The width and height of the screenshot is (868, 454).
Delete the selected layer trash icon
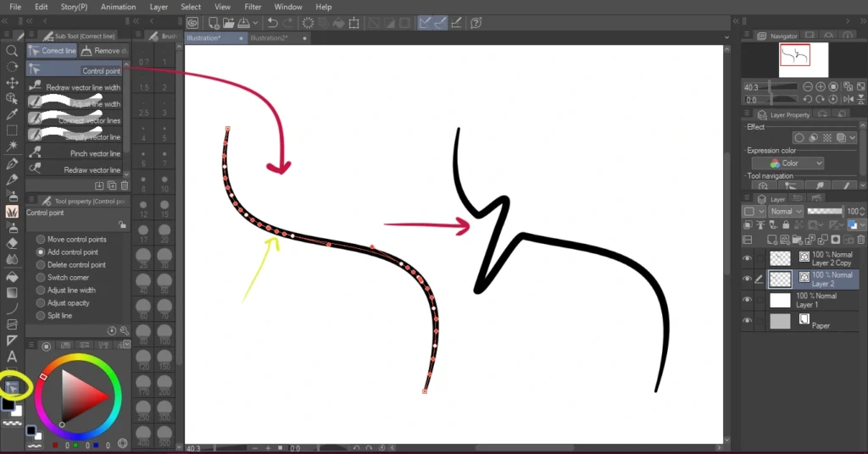pos(861,240)
